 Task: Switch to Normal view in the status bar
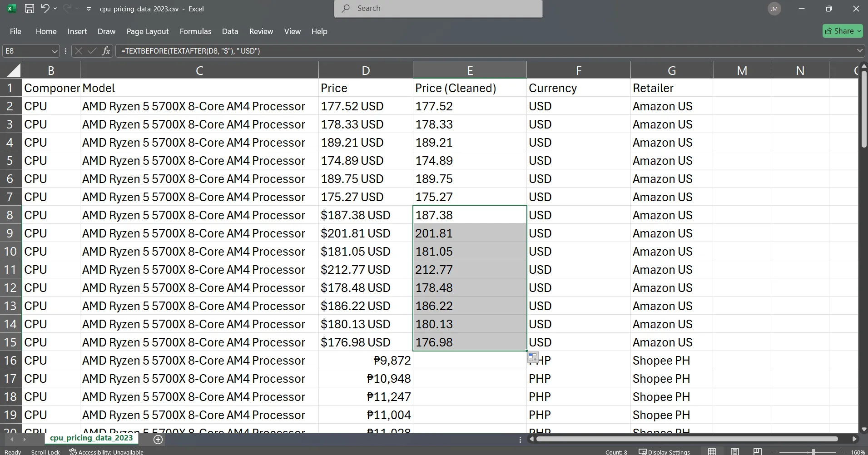tap(712, 452)
